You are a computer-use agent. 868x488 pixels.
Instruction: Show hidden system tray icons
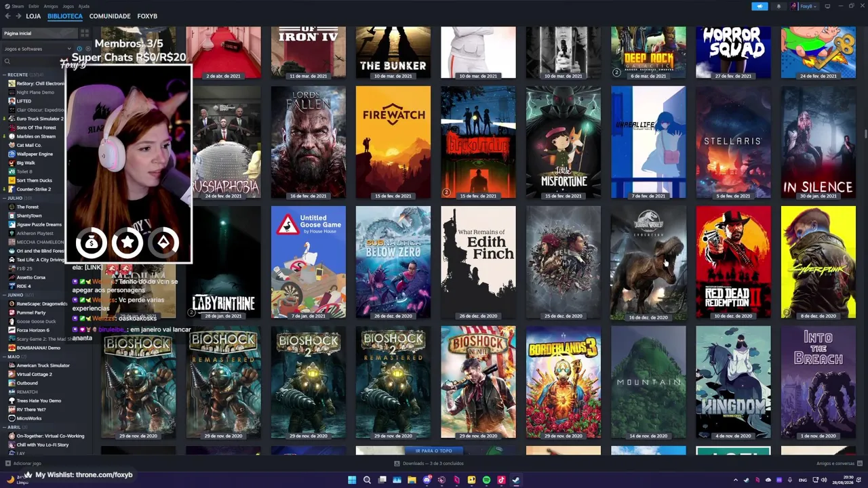click(x=735, y=480)
